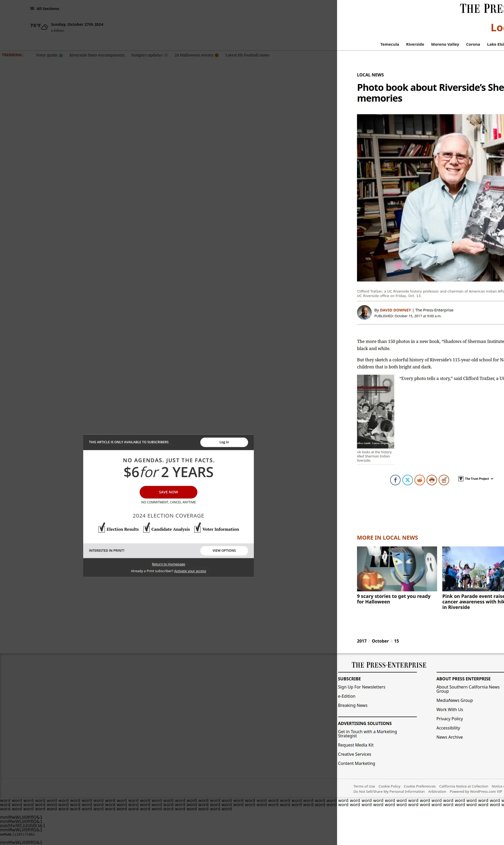Click the gift article share icon
Screen dimensions: 504x845
[444, 480]
